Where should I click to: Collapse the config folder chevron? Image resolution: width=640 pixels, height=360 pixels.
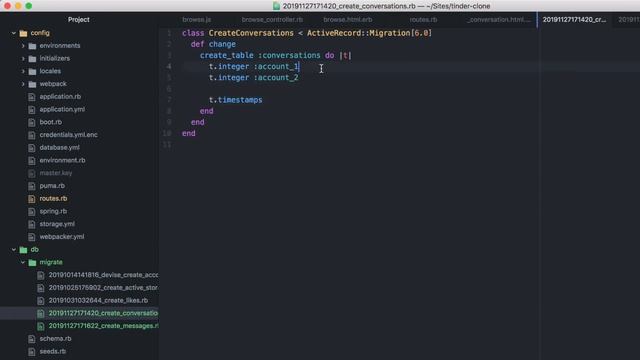pyautogui.click(x=14, y=33)
